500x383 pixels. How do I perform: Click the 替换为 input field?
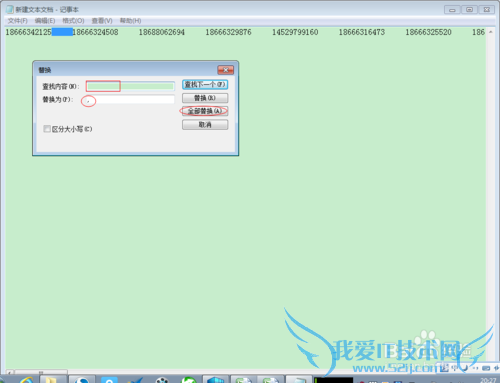(130, 99)
